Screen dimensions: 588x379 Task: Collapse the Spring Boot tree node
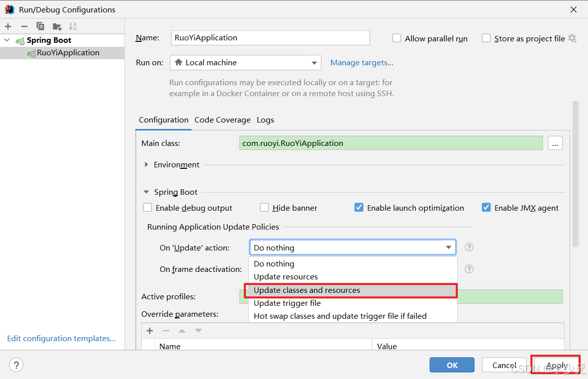pos(7,40)
